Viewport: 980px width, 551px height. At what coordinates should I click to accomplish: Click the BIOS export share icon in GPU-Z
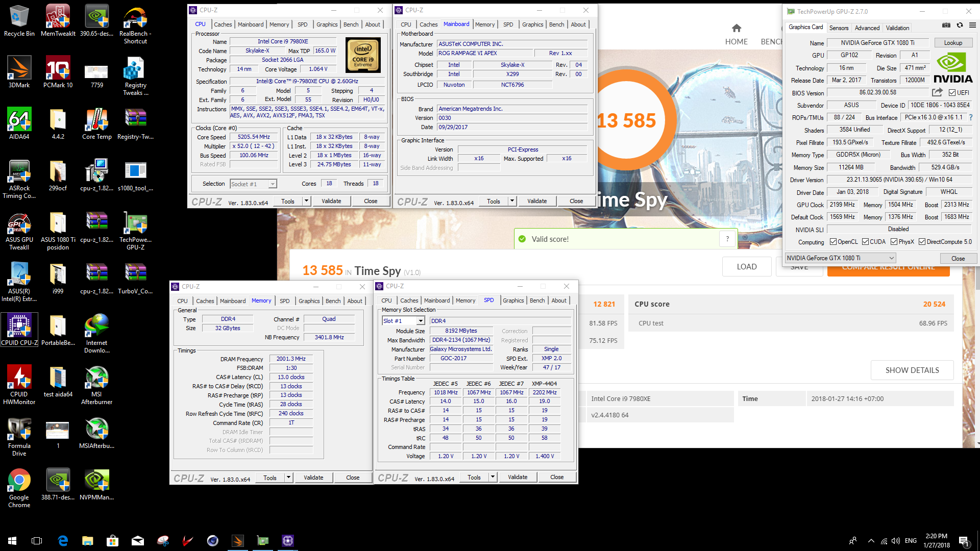coord(937,92)
